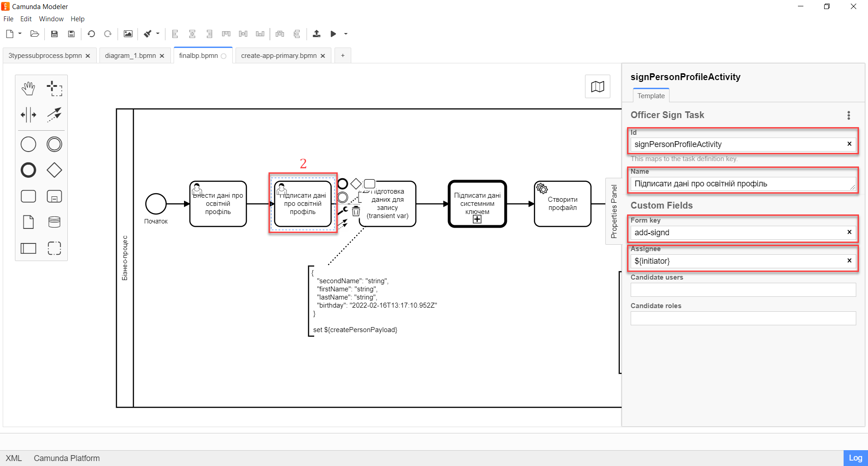The image size is (868, 466).
Task: Open the Help menu
Action: click(x=78, y=19)
